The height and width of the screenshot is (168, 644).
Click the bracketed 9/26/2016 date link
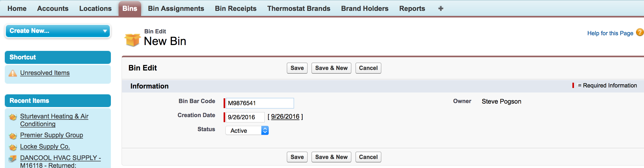tap(285, 117)
